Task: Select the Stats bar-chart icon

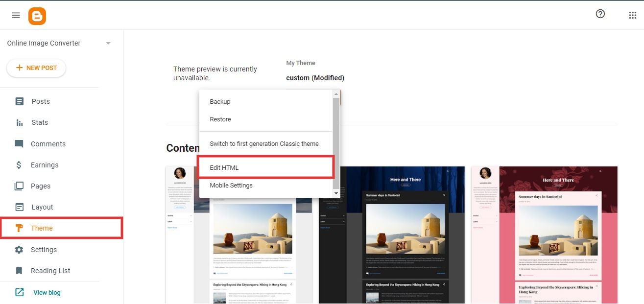Action: tap(19, 122)
